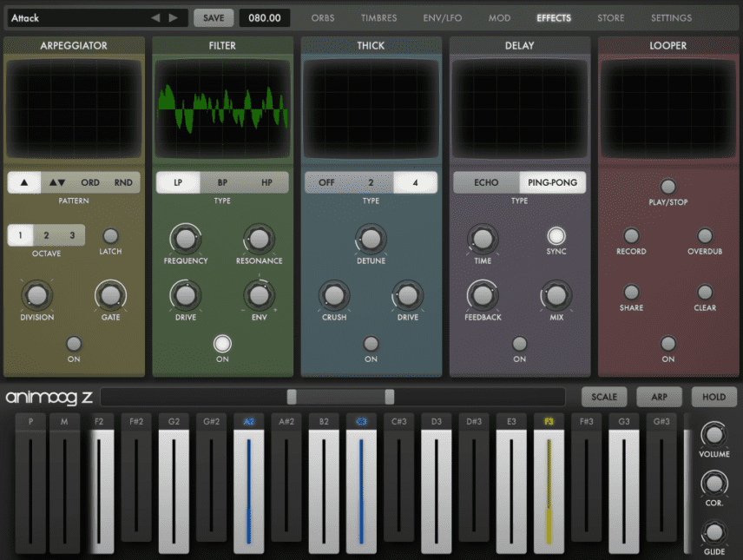This screenshot has height=560, width=743.
Task: Click the ARP button
Action: [659, 397]
